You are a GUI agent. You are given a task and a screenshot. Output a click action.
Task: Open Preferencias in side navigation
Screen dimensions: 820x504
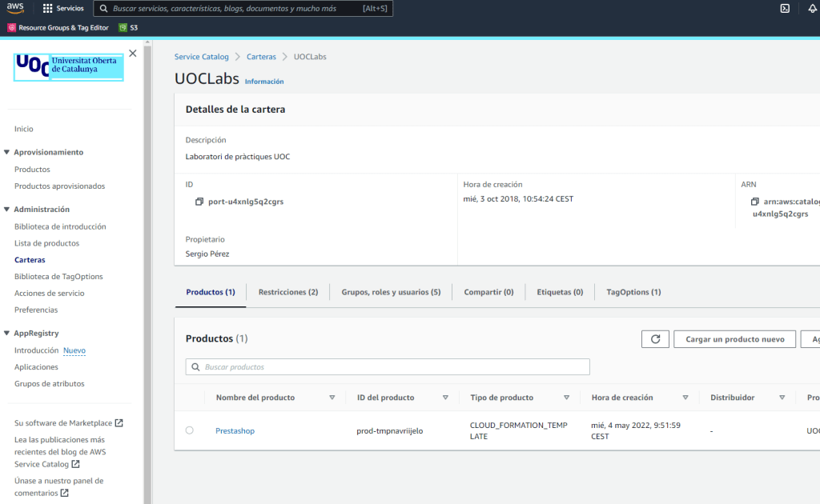coord(36,310)
